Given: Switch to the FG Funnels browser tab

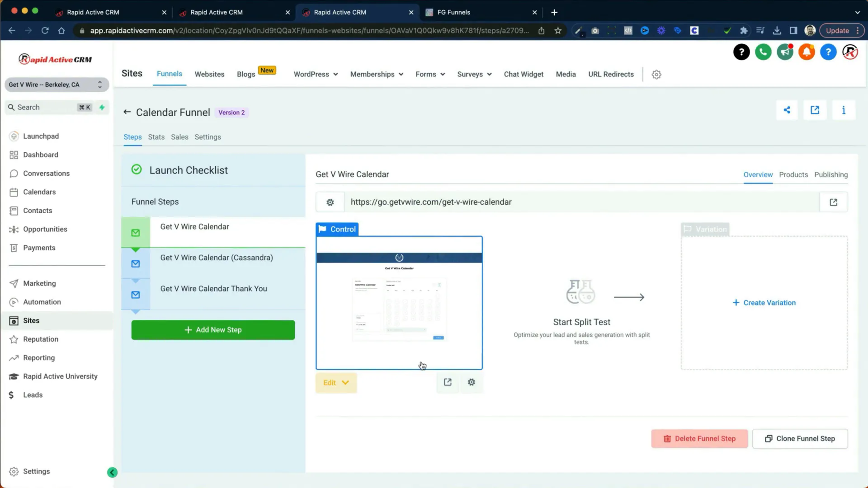Looking at the screenshot, I should tap(481, 12).
